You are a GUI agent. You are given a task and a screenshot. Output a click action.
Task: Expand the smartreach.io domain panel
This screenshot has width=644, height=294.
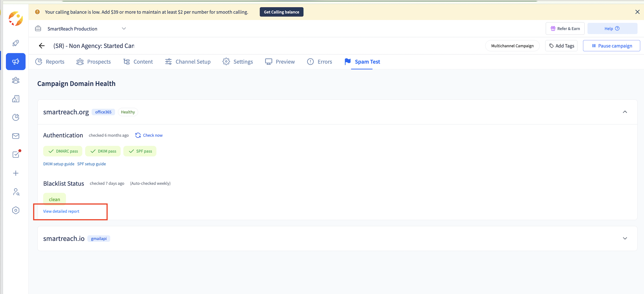tap(625, 238)
